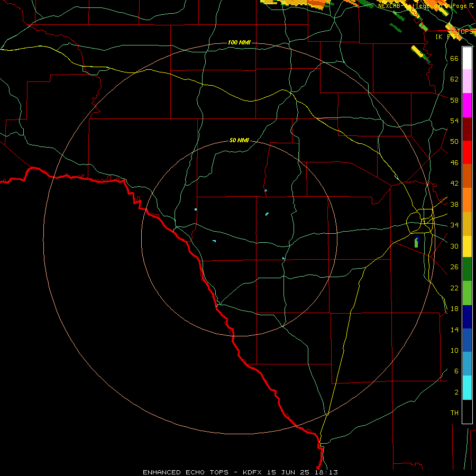
Task: Click the '100 NMI' range ring label
Action: coord(239,42)
